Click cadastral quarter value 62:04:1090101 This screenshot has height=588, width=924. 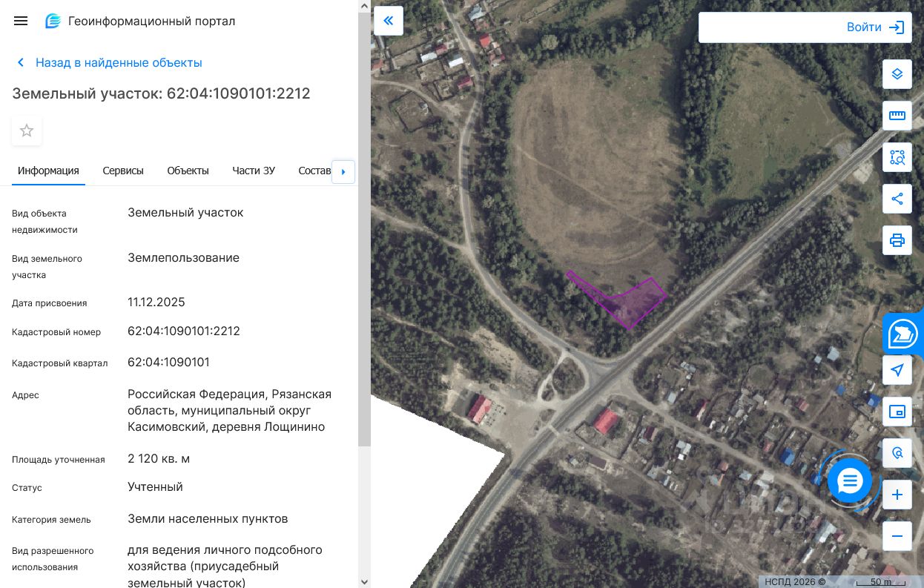(x=168, y=363)
